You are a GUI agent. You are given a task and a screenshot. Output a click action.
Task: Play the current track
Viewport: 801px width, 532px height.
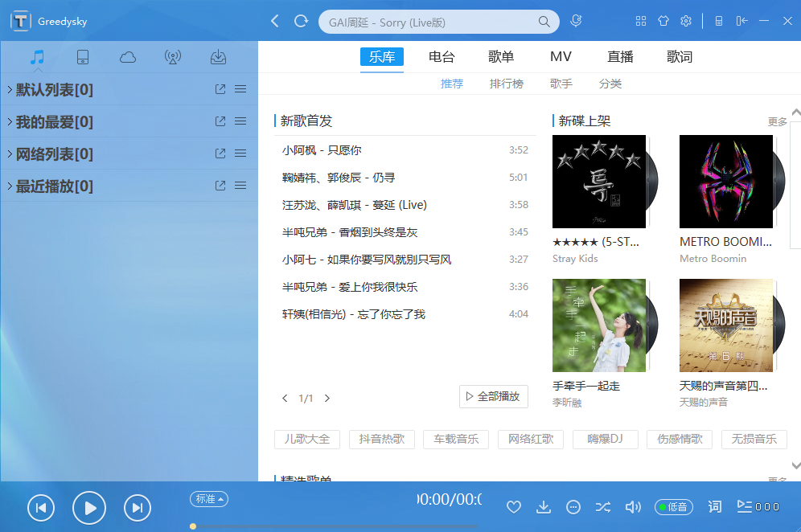tap(89, 508)
